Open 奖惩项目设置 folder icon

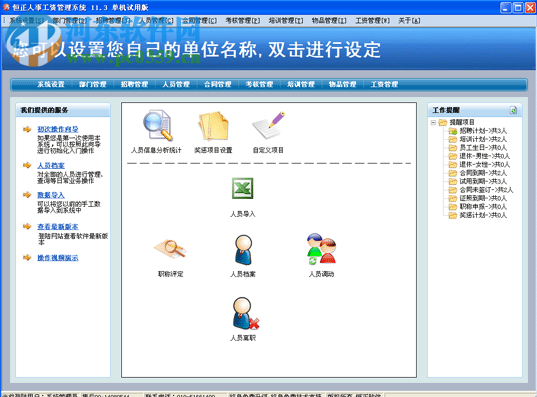213,125
